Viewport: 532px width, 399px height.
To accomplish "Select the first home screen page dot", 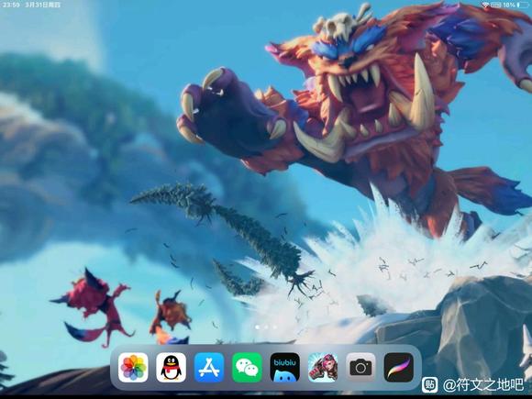I will [258, 327].
